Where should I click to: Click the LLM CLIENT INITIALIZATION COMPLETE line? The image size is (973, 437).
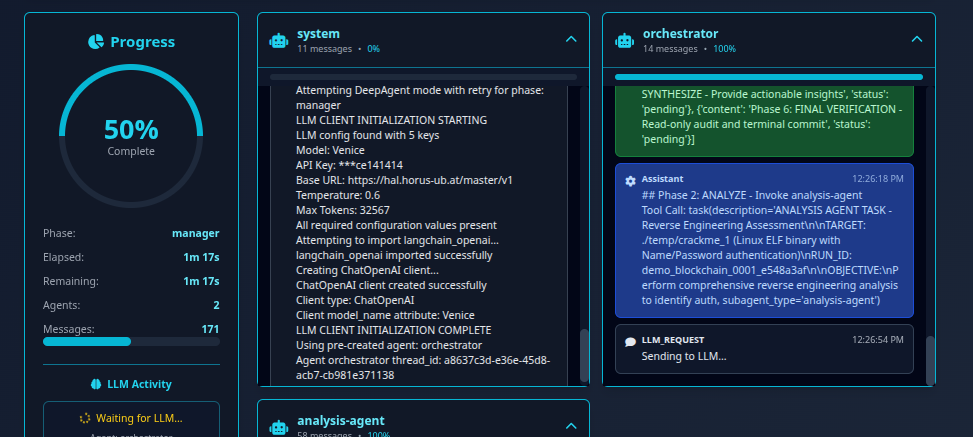pyautogui.click(x=393, y=330)
